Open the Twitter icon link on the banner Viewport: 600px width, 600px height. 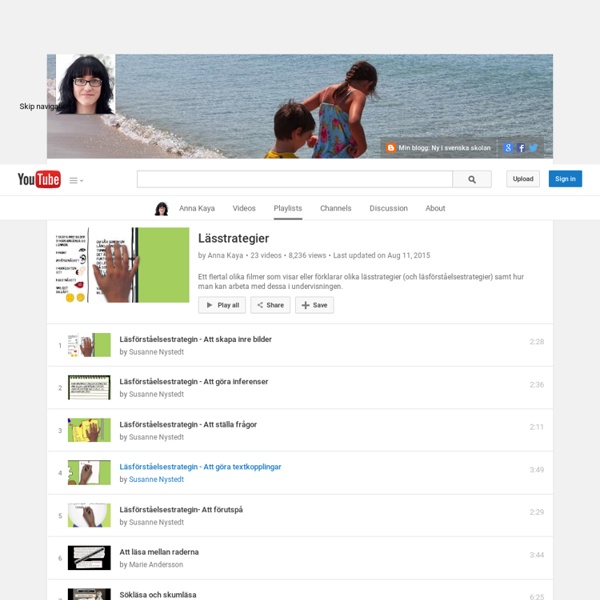[533, 148]
